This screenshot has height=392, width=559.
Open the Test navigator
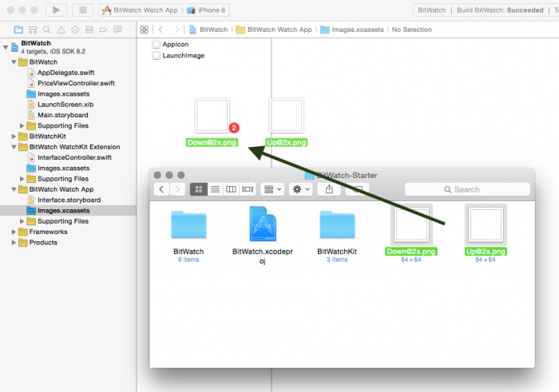[x=75, y=30]
